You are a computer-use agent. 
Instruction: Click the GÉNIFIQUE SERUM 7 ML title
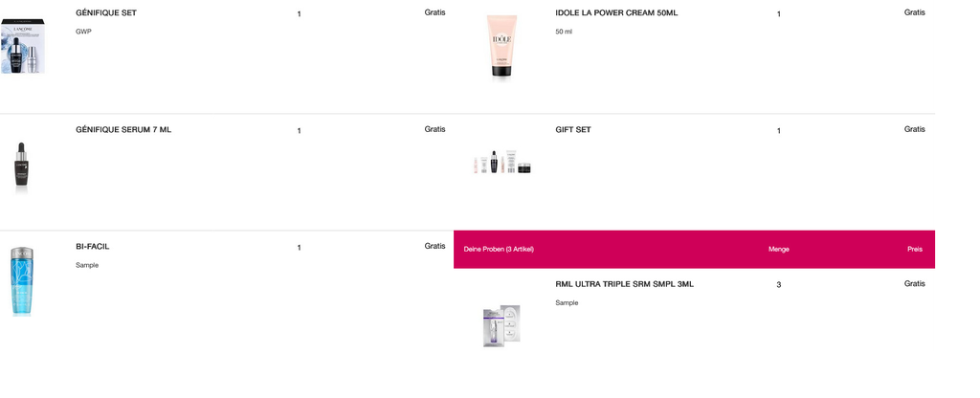pos(123,130)
